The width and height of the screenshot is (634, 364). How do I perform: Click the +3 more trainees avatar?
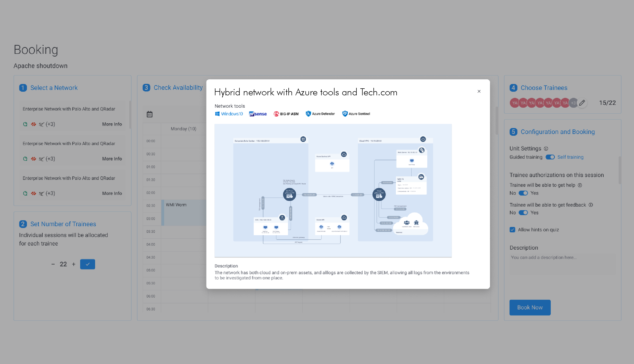click(x=573, y=103)
